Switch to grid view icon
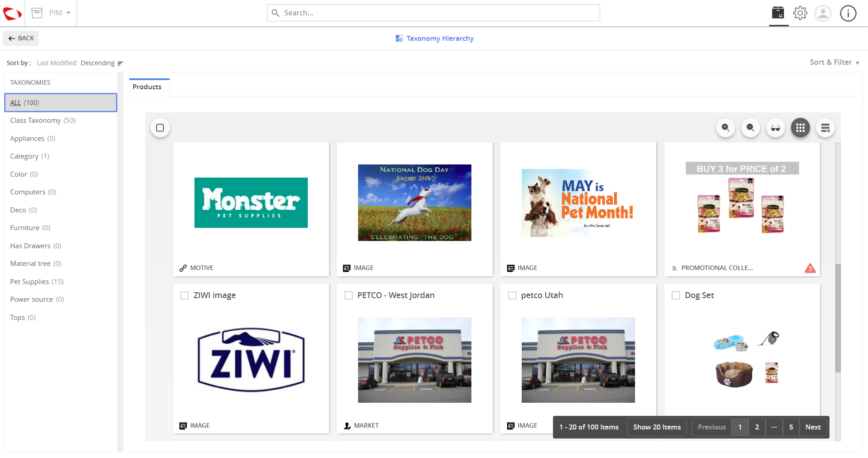Image resolution: width=868 pixels, height=458 pixels. coord(800,128)
